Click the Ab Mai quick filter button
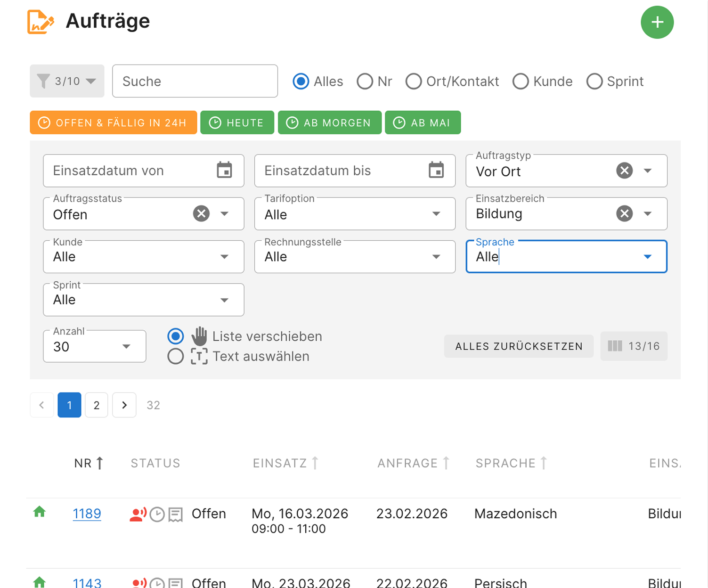Viewport: 708px width, 588px height. (423, 122)
